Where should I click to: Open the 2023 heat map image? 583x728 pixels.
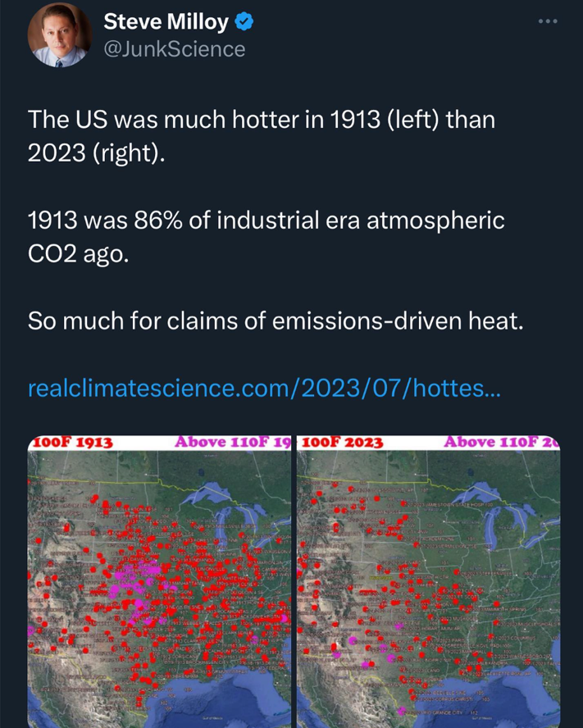428,581
